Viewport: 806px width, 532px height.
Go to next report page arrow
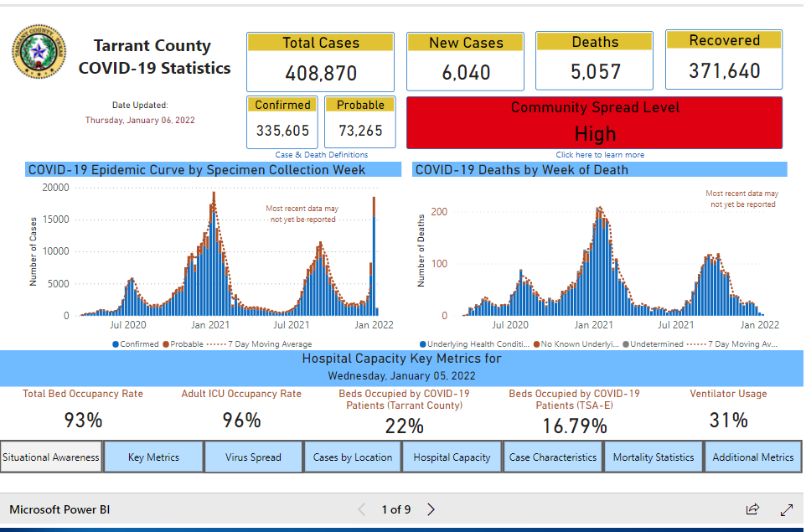tap(431, 509)
